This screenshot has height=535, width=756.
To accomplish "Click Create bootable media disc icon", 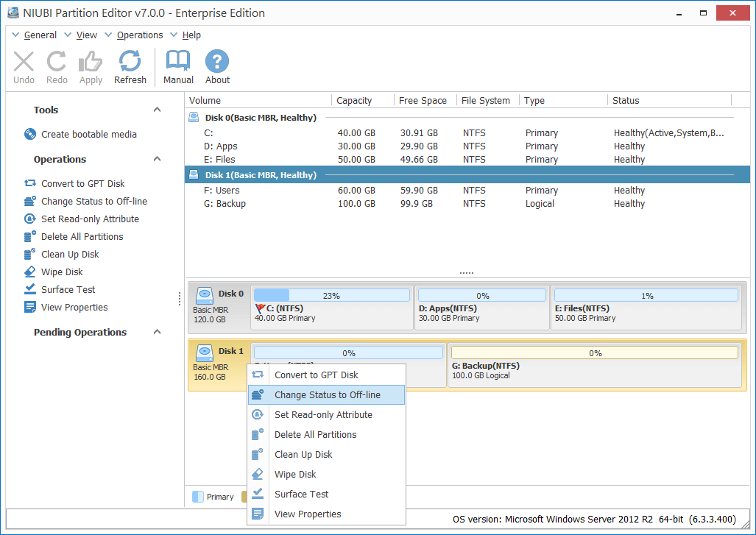I will click(30, 134).
